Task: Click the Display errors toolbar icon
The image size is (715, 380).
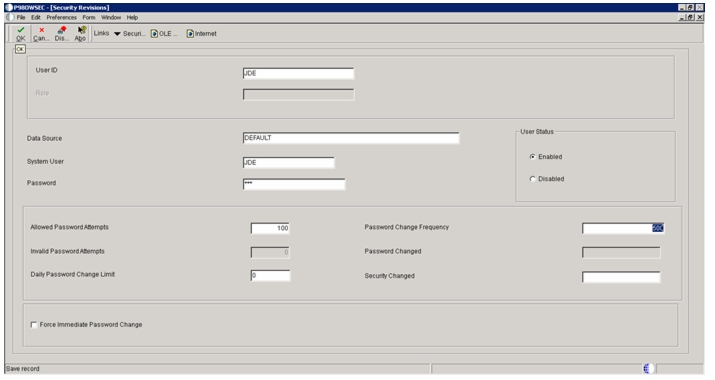Action: 62,30
